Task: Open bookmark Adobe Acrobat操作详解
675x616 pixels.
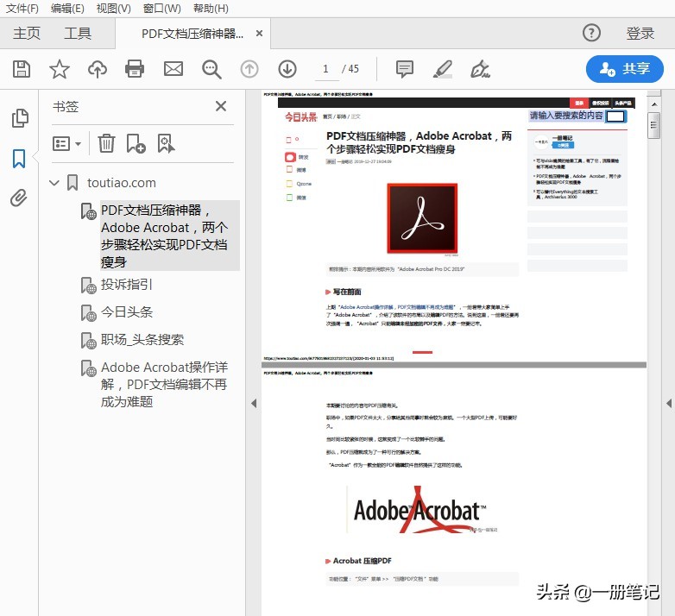Action: click(164, 384)
